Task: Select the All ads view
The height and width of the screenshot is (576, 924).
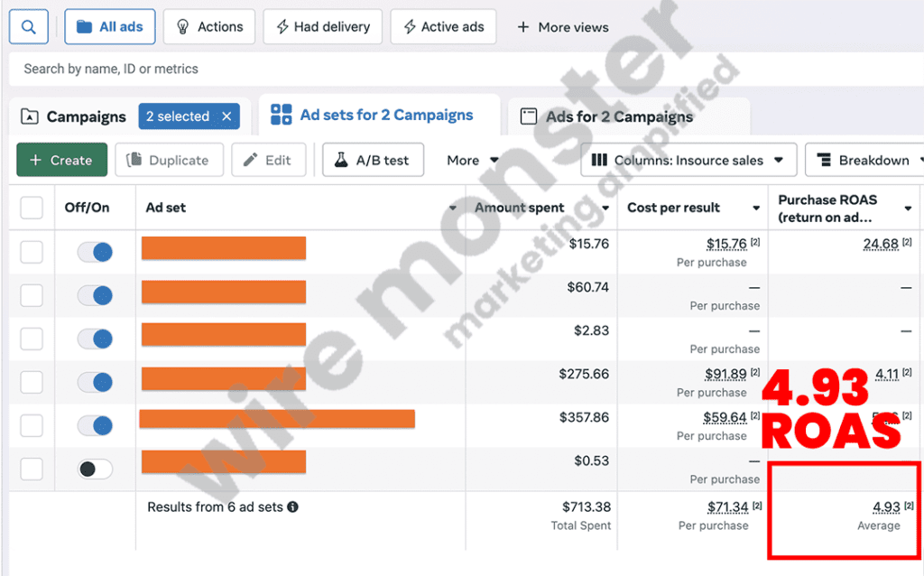Action: [x=109, y=27]
